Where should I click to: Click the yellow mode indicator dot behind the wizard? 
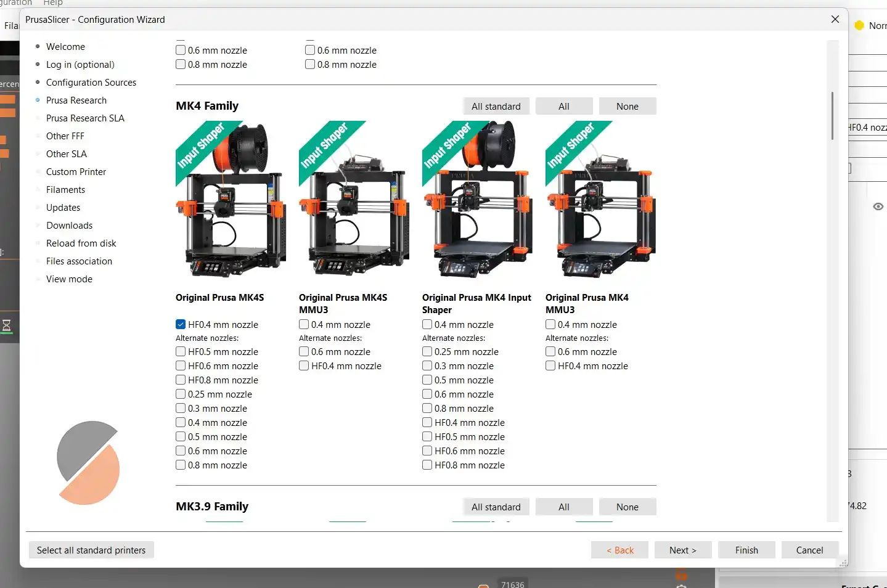[x=859, y=25]
